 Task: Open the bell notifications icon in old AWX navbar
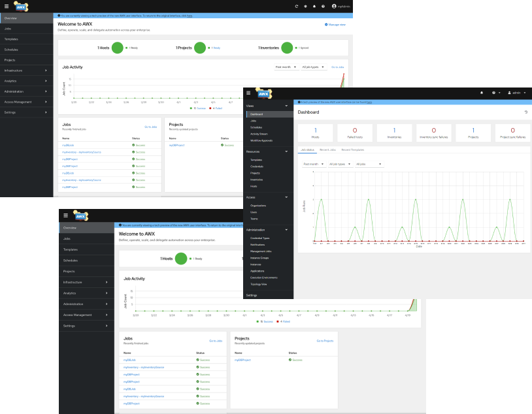coord(482,92)
